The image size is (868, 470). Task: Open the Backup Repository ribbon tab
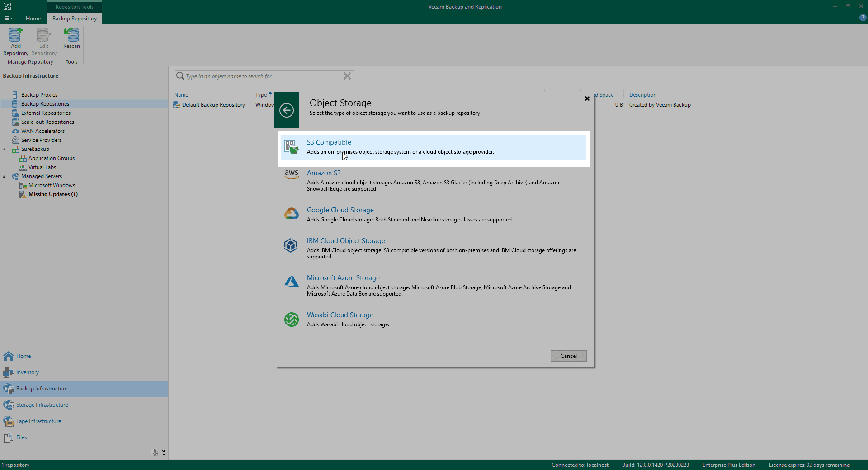75,19
